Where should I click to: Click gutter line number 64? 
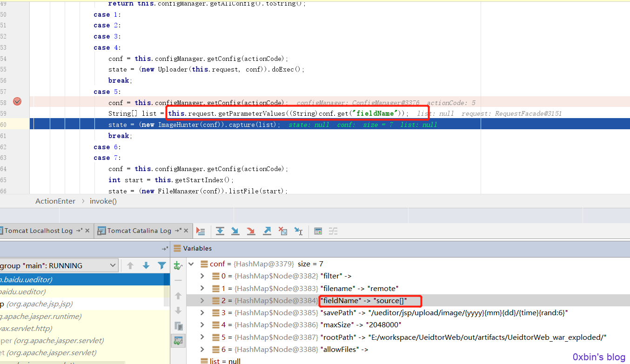point(3,169)
